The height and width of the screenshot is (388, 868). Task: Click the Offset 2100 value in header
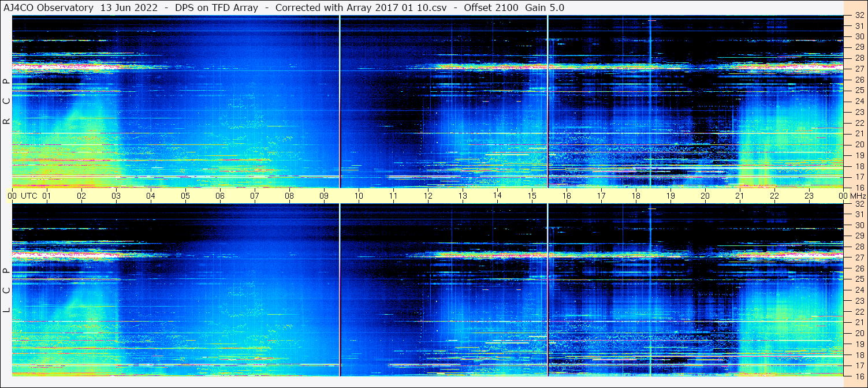[493, 8]
